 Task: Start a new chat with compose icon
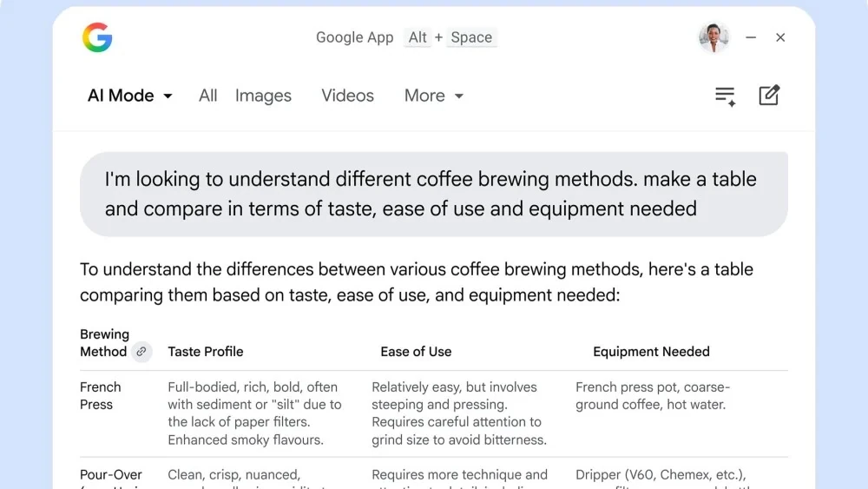tap(769, 96)
